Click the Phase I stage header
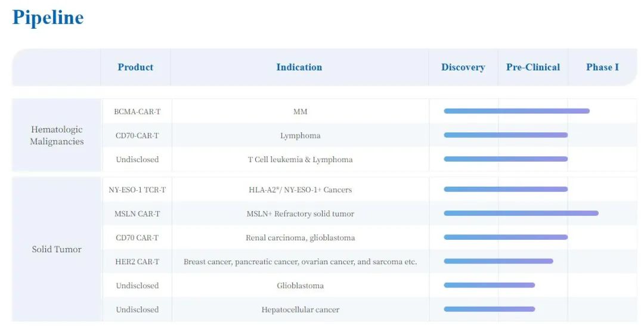Screen dimensions: 644x331 (x=602, y=67)
